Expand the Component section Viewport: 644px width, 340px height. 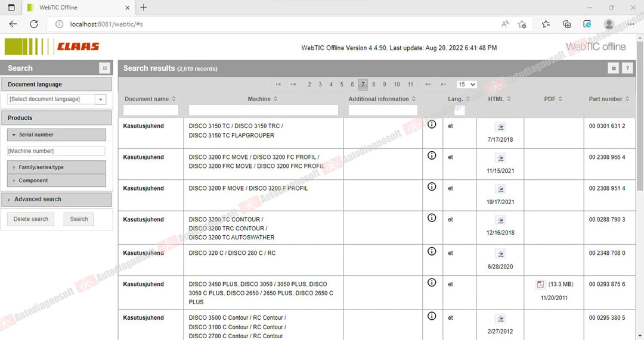(x=56, y=180)
